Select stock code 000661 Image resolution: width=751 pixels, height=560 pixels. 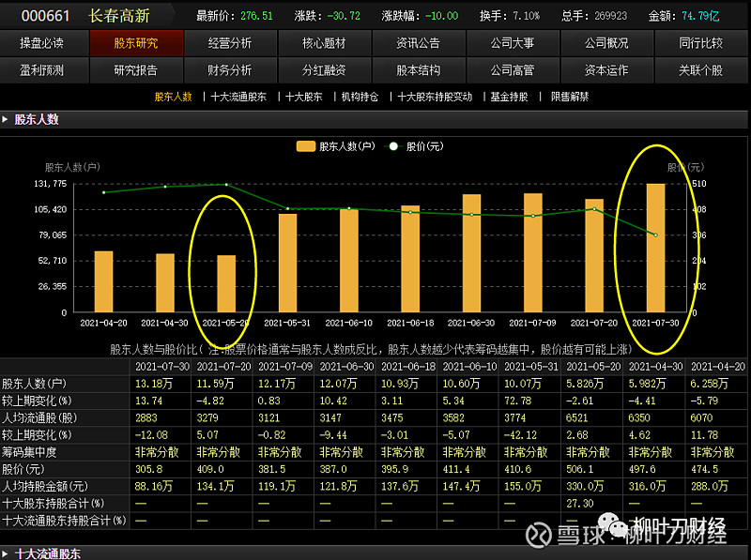[x=45, y=16]
